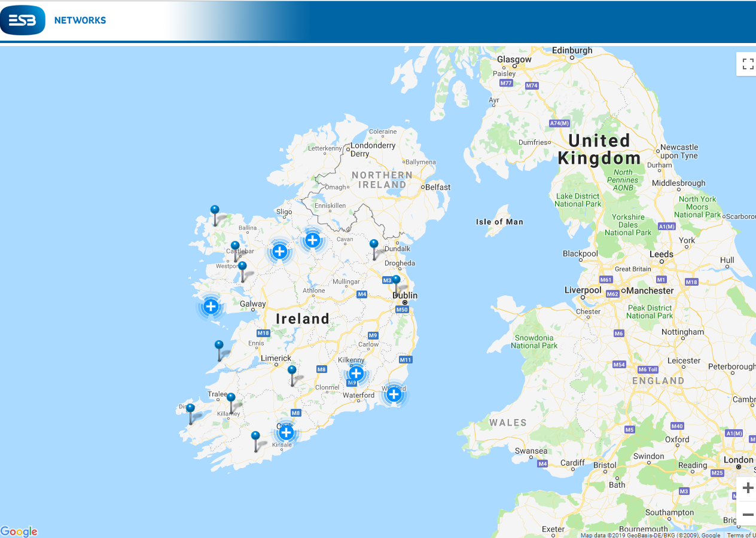756x538 pixels.
Task: Click the Galway label on the map
Action: coord(252,304)
